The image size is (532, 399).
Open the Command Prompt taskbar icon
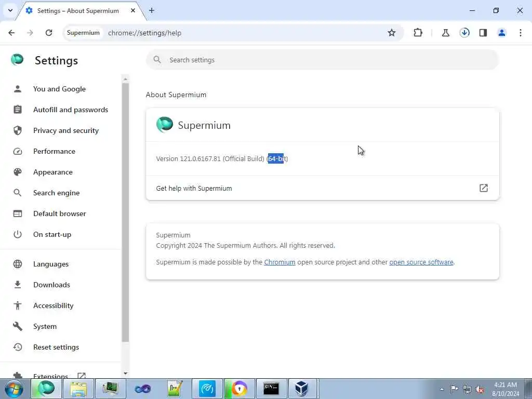pyautogui.click(x=271, y=389)
